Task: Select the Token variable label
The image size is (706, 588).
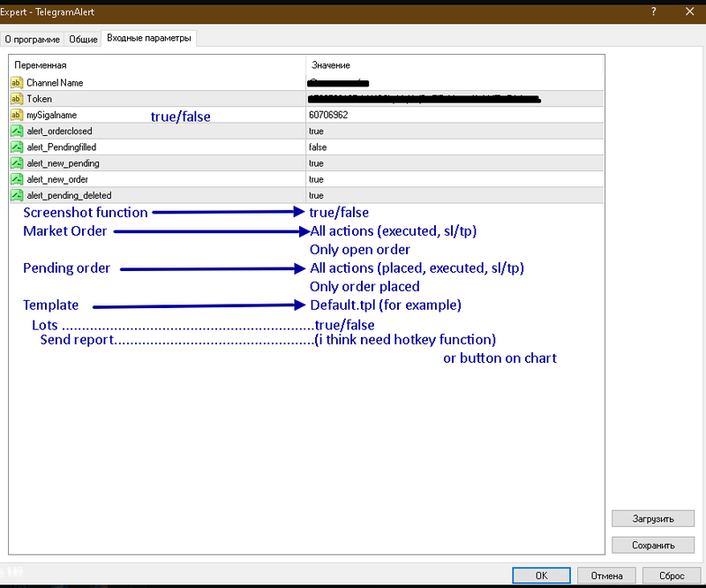Action: [39, 99]
